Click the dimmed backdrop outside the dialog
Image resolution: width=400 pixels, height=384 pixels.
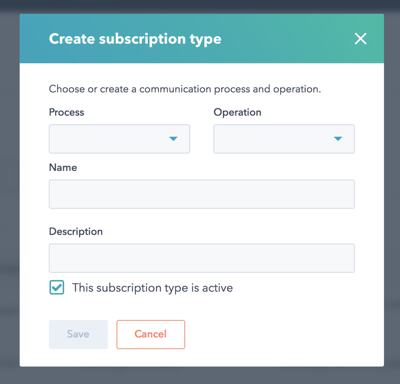point(9,200)
